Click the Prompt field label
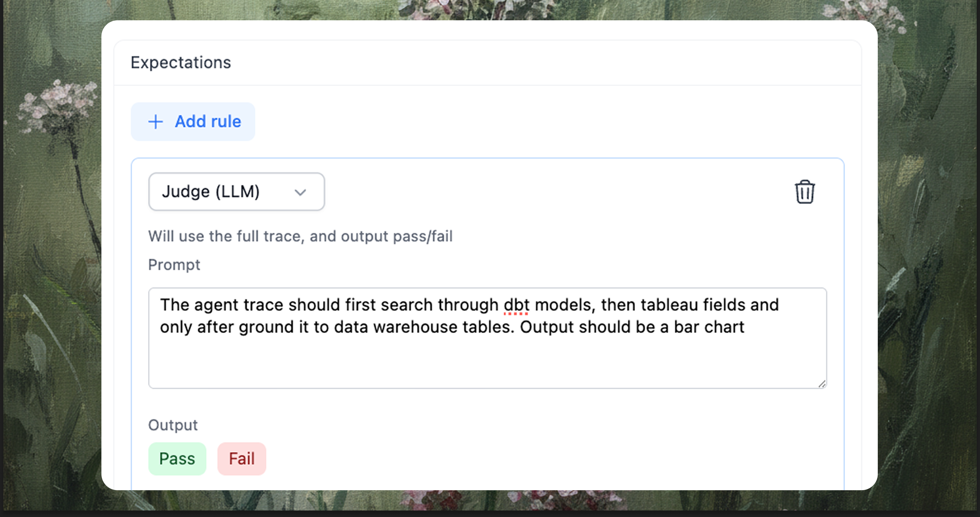 pyautogui.click(x=174, y=265)
